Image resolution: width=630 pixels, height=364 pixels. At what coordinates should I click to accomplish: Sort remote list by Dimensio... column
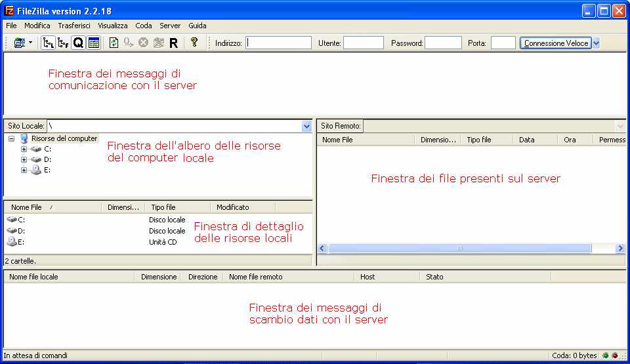point(438,140)
